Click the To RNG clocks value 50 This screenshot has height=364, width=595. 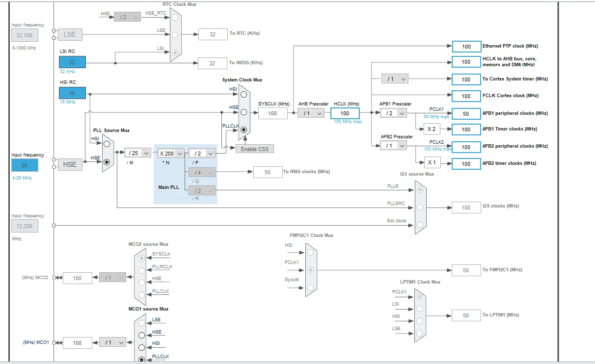tap(268, 172)
